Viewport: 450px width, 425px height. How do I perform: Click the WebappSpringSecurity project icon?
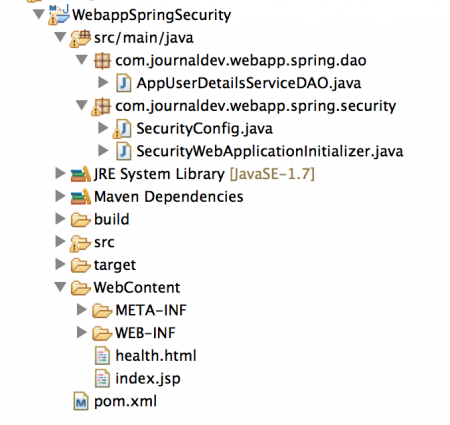(59, 15)
